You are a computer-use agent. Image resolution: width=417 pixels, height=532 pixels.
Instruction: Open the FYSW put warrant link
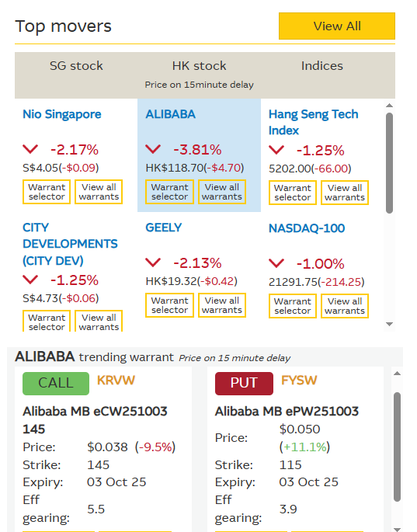299,381
